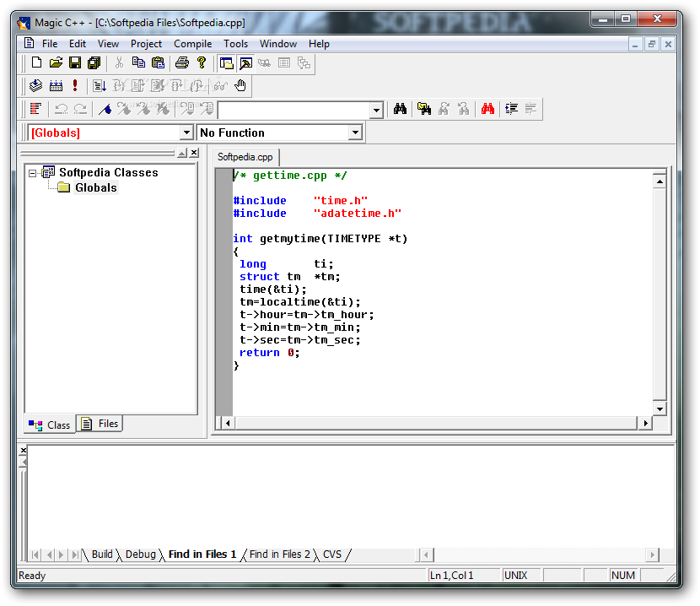The width and height of the screenshot is (700, 606).
Task: Open the No Function dropdown
Action: pyautogui.click(x=355, y=133)
